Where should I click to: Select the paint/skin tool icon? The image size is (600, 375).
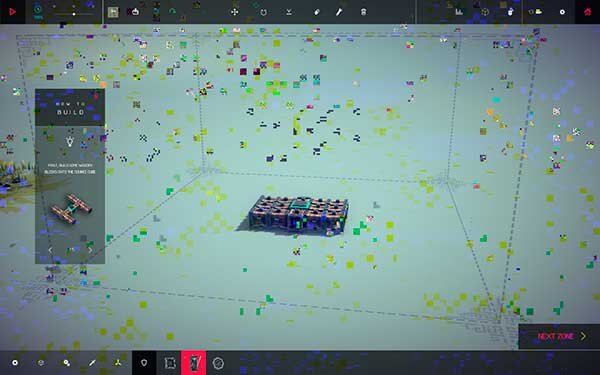click(x=316, y=12)
